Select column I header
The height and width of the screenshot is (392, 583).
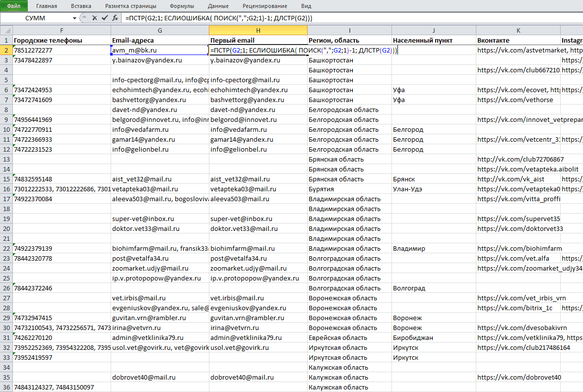click(x=349, y=30)
